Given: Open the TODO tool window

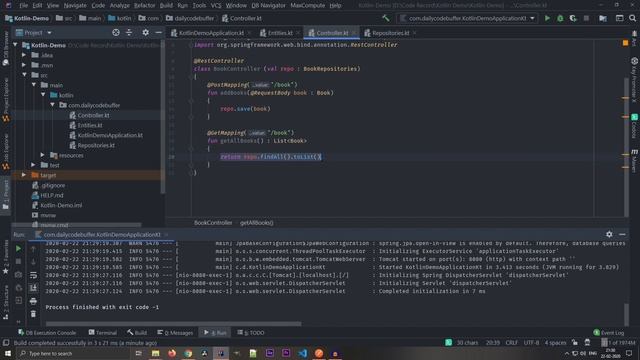Looking at the screenshot, I should (x=251, y=333).
